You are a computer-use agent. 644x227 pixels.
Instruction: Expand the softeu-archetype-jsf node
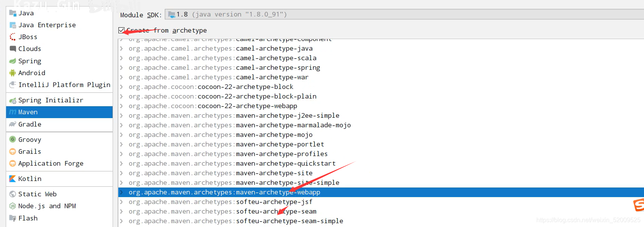click(121, 202)
